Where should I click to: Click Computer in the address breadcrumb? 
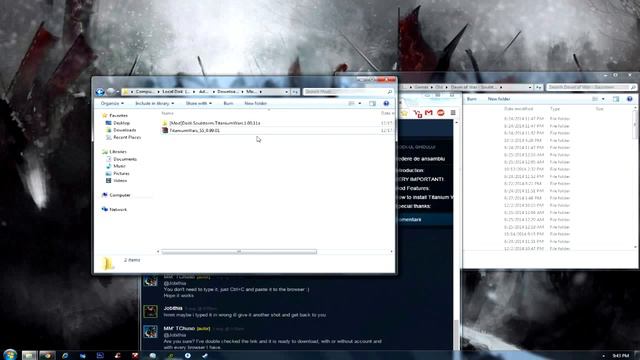[145, 92]
